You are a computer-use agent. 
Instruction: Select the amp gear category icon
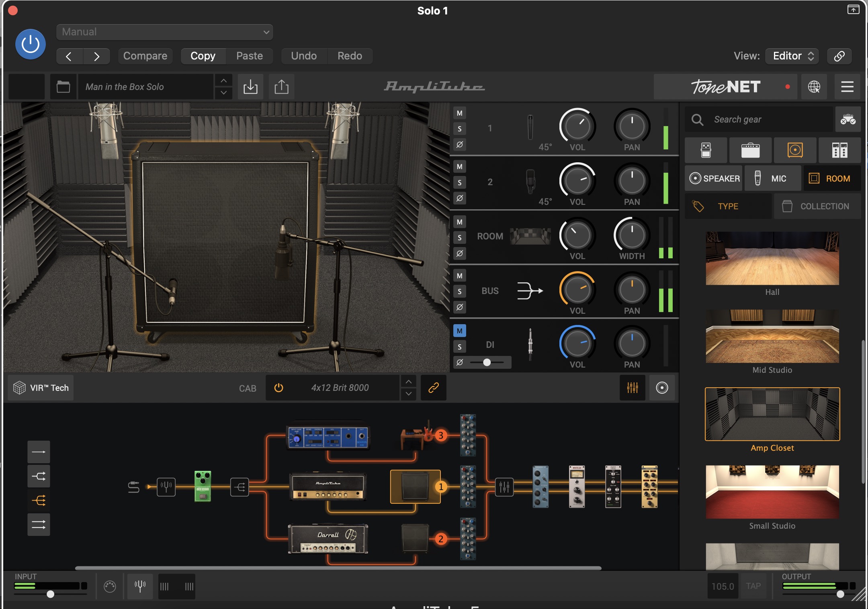point(750,150)
